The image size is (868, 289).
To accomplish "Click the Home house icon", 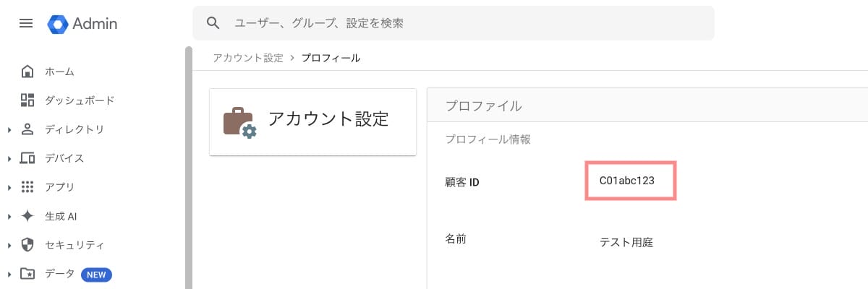I will click(27, 72).
